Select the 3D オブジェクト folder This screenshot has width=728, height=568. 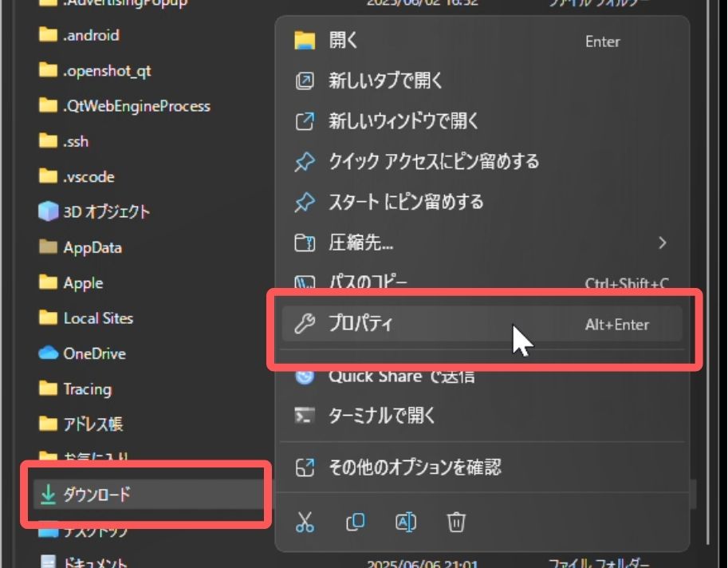(94, 211)
